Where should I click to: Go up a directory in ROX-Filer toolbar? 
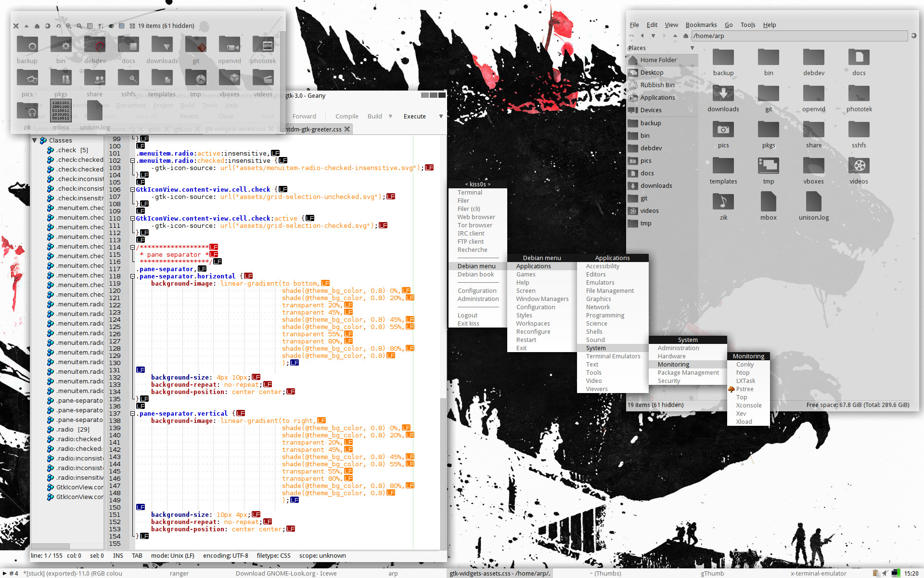26,26
